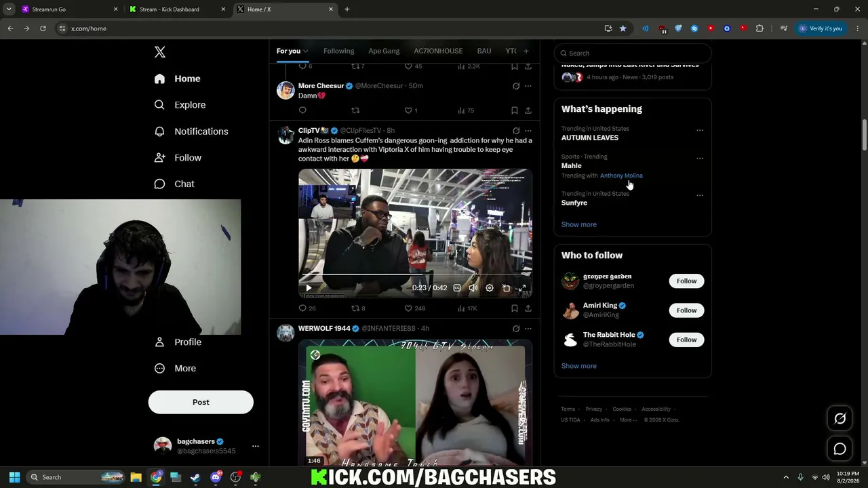The image size is (868, 488).
Task: Open more options for ClipTV post
Action: coord(528,131)
